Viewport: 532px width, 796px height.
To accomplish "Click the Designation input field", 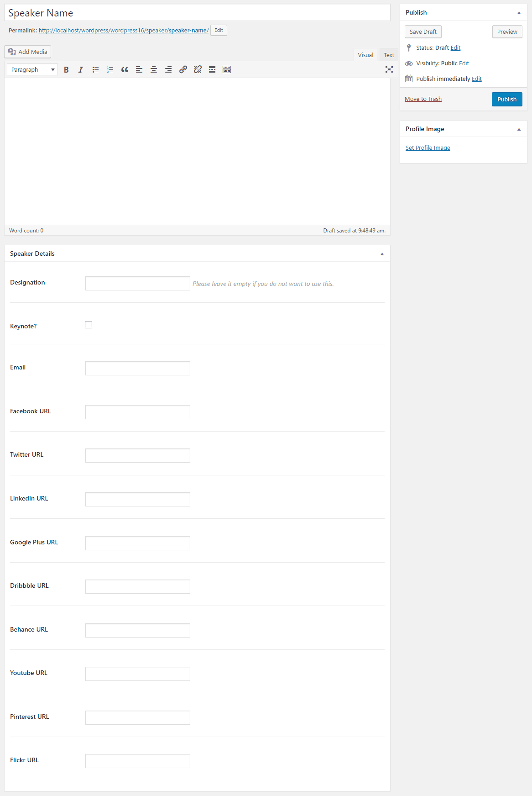I will tap(138, 284).
